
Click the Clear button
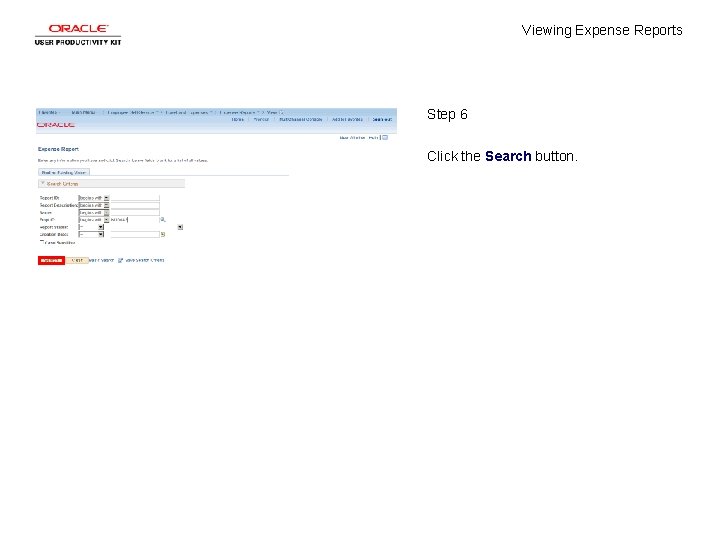click(x=77, y=260)
